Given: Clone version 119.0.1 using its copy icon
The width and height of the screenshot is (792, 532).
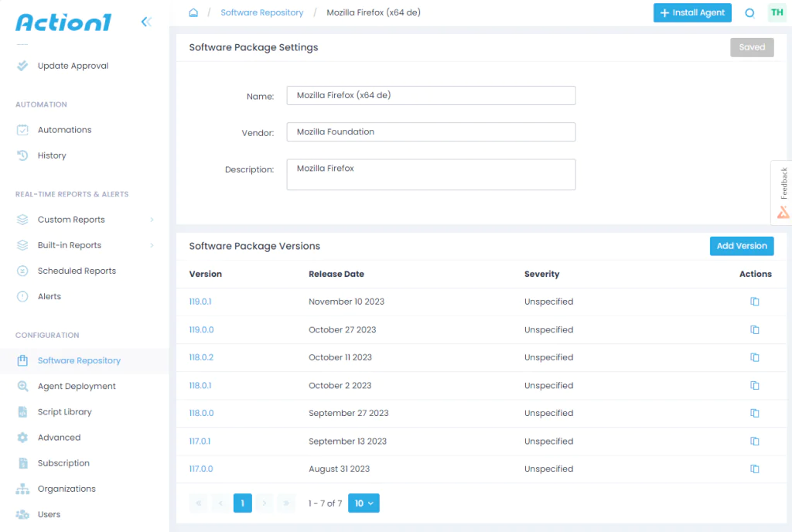Looking at the screenshot, I should (755, 302).
